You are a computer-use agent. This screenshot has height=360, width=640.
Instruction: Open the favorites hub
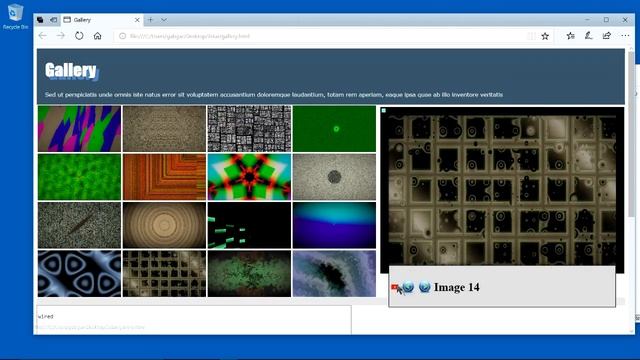click(571, 36)
